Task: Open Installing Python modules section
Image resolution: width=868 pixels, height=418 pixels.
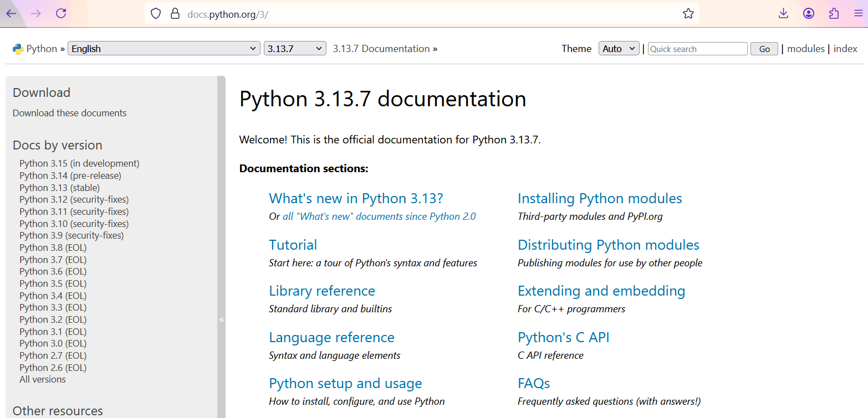Action: click(x=600, y=198)
